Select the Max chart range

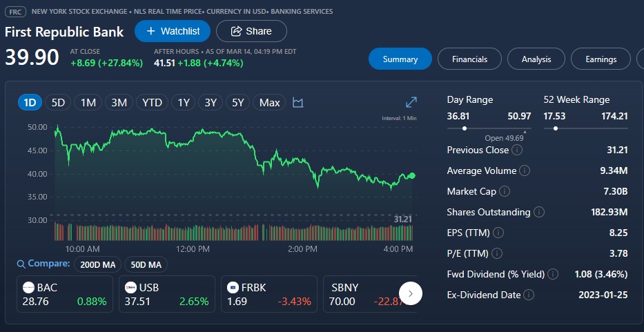[x=269, y=103]
